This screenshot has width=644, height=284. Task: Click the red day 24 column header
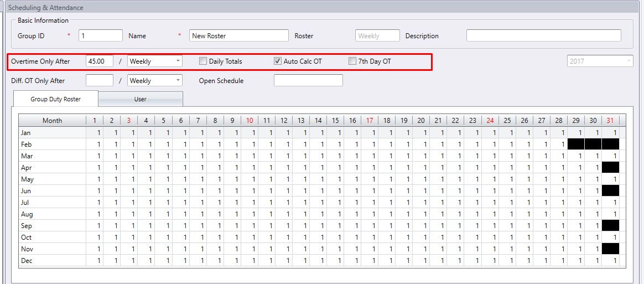(x=490, y=121)
